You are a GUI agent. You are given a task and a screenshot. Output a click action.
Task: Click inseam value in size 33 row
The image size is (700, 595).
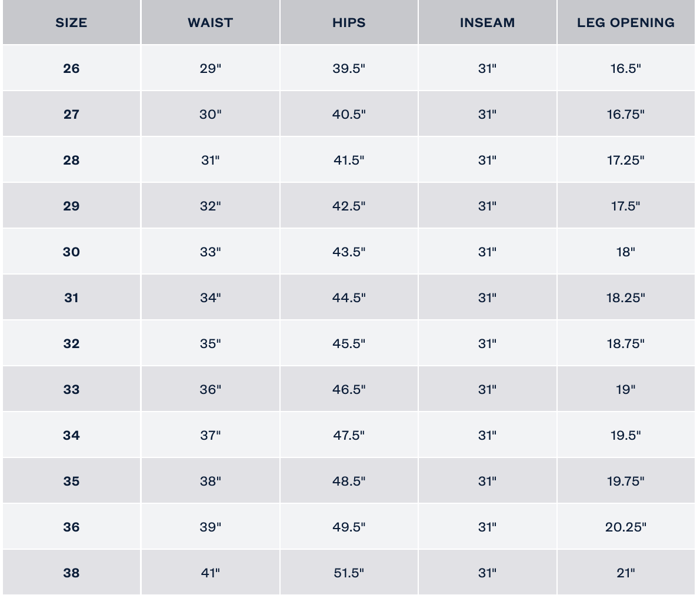click(x=487, y=390)
